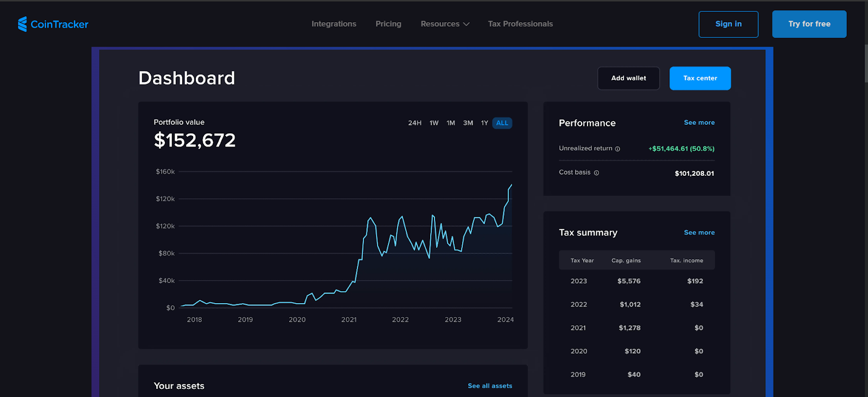Open the Tax center button

(x=700, y=78)
